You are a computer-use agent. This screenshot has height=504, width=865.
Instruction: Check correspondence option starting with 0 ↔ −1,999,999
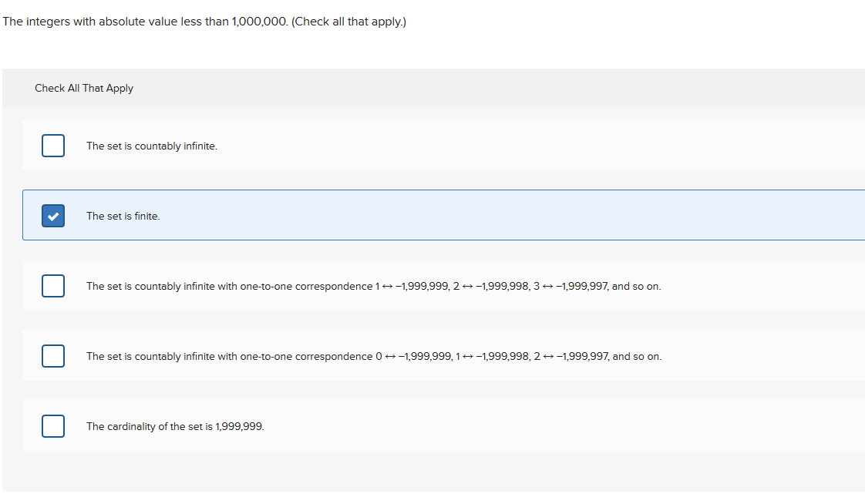[53, 356]
